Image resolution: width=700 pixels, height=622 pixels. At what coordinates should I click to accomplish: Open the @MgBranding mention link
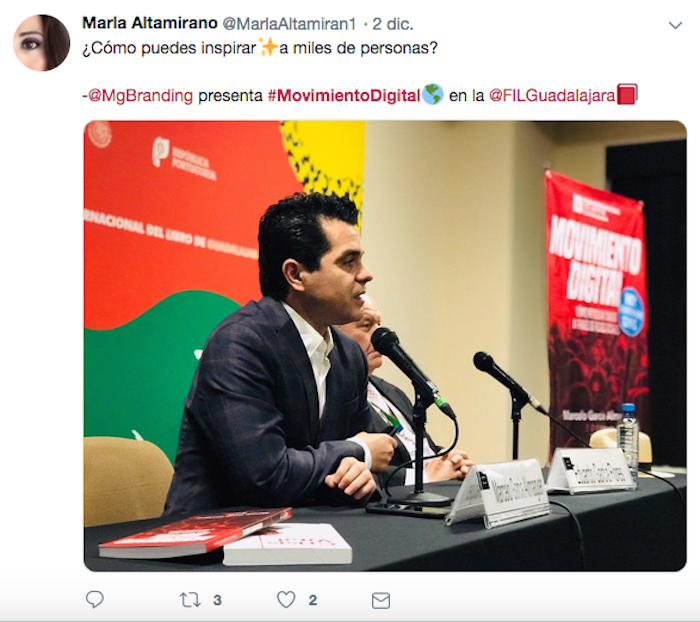140,96
